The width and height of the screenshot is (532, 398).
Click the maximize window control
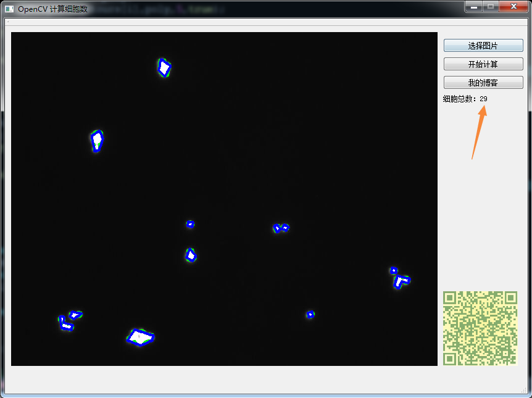491,7
